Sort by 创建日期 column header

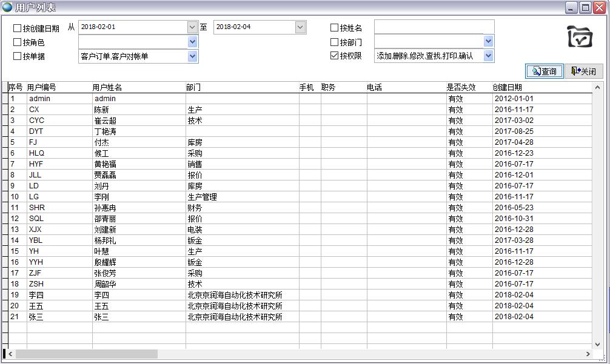pyautogui.click(x=507, y=87)
